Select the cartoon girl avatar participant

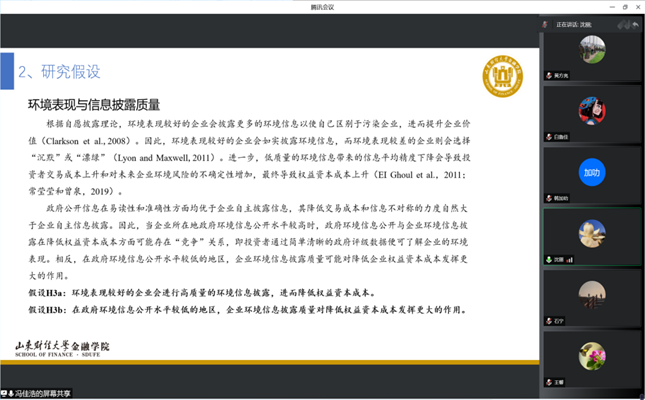[x=591, y=110]
